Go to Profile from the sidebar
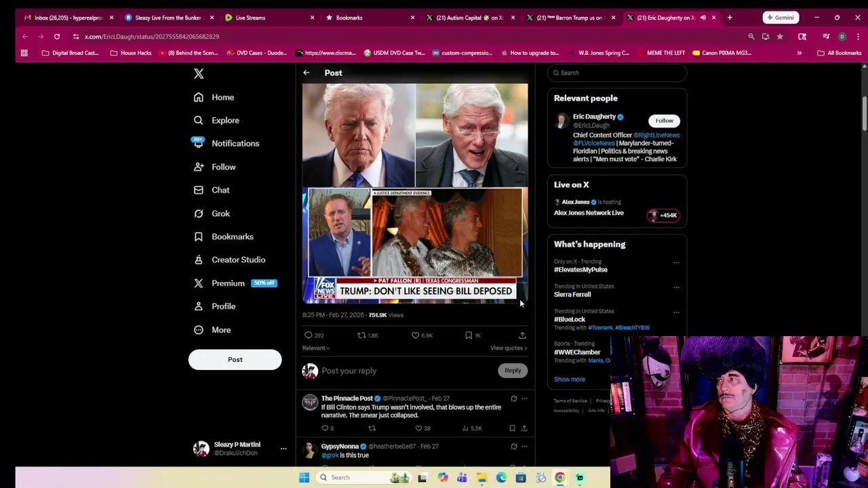Viewport: 868px width, 488px height. pyautogui.click(x=214, y=306)
